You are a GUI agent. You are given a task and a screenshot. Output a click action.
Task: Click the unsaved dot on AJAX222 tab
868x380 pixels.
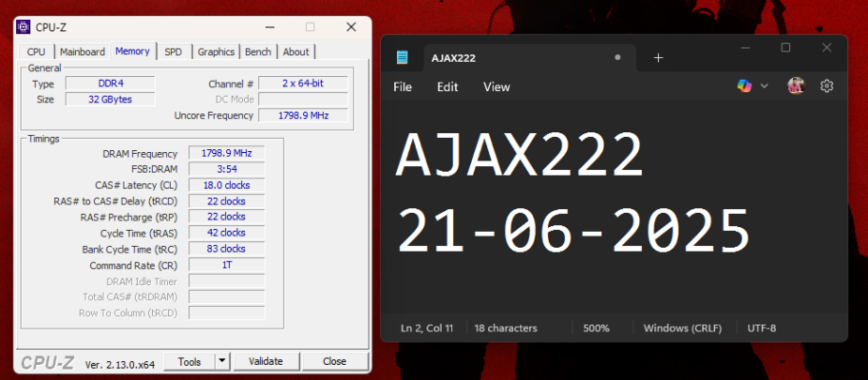click(x=618, y=57)
